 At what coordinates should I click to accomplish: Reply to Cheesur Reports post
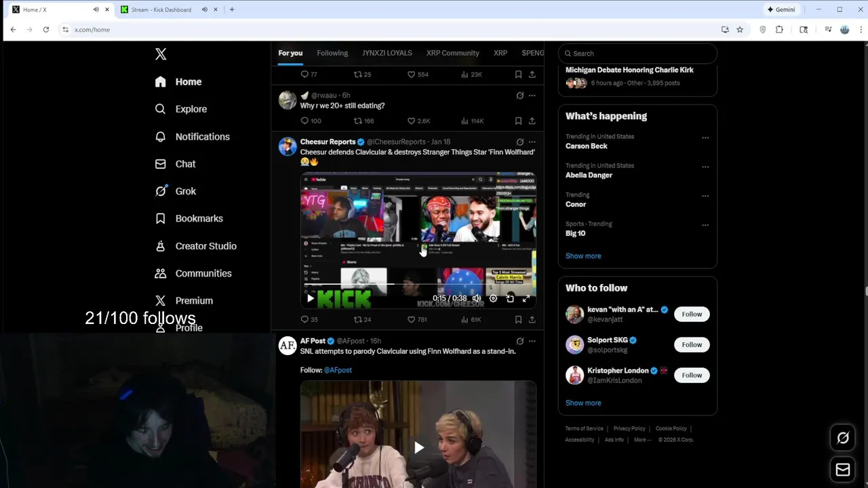pos(309,319)
